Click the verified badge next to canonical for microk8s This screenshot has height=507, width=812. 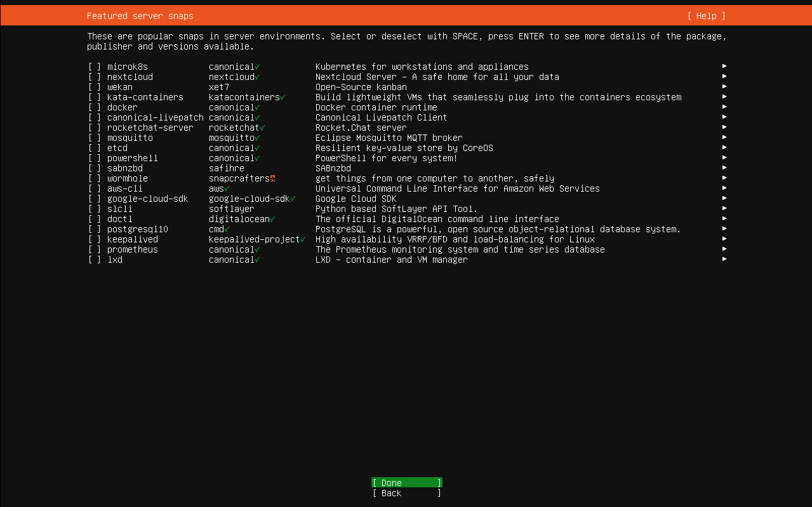pos(258,66)
